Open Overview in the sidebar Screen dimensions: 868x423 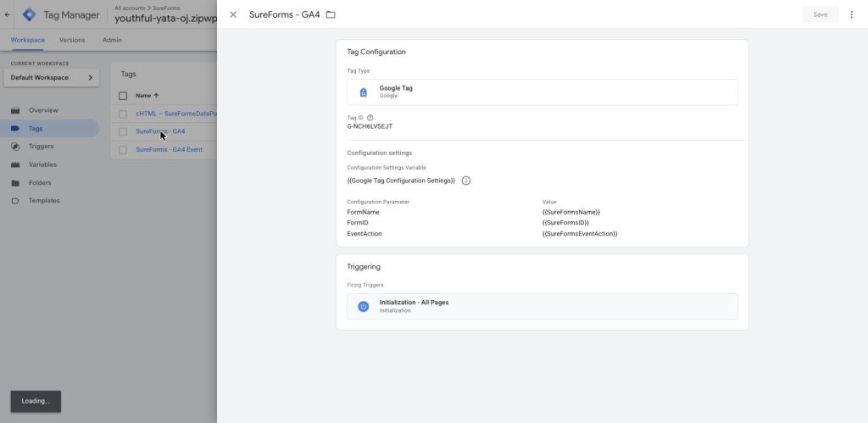(x=43, y=110)
